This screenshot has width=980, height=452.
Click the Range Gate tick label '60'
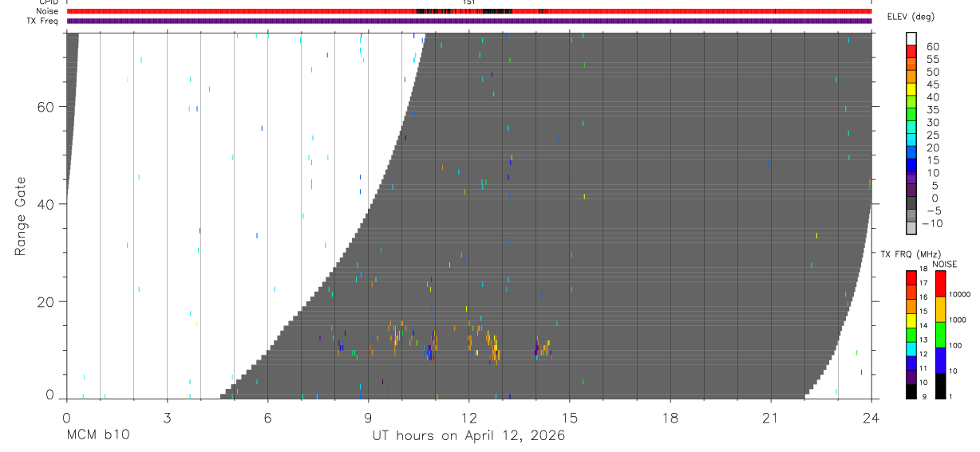(47, 107)
